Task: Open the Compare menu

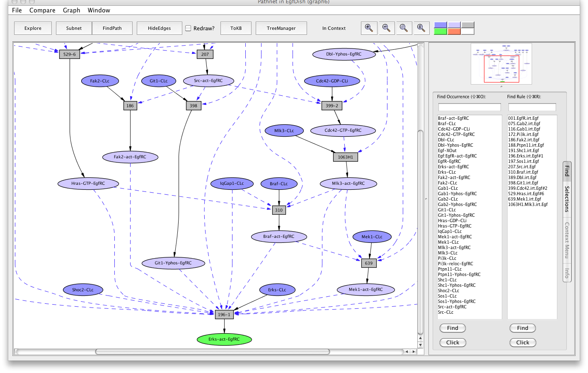Action: pos(42,10)
